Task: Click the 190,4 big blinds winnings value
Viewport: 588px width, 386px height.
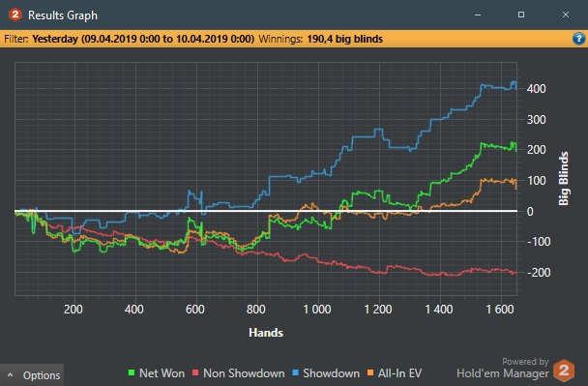Action: click(344, 39)
